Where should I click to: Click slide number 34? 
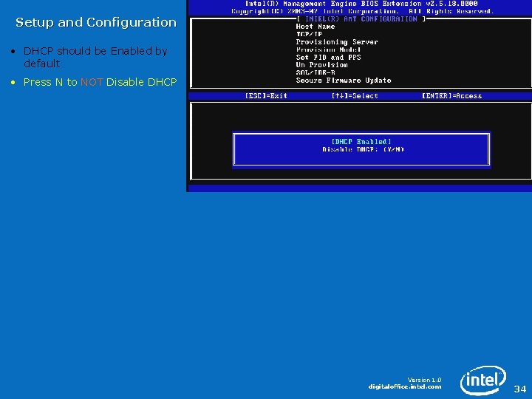pyautogui.click(x=519, y=389)
